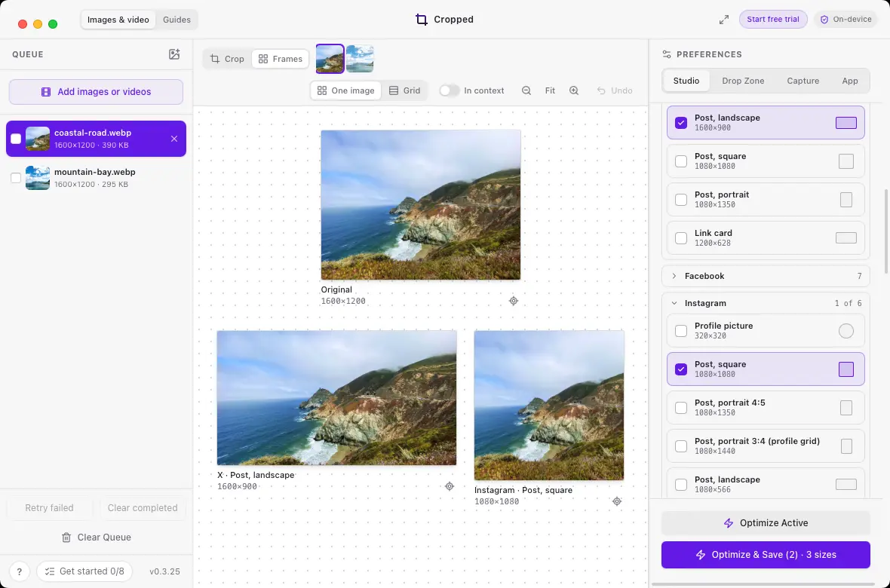Screen dimensions: 890x588
Task: Click the focal point icon under Original
Action: point(513,301)
